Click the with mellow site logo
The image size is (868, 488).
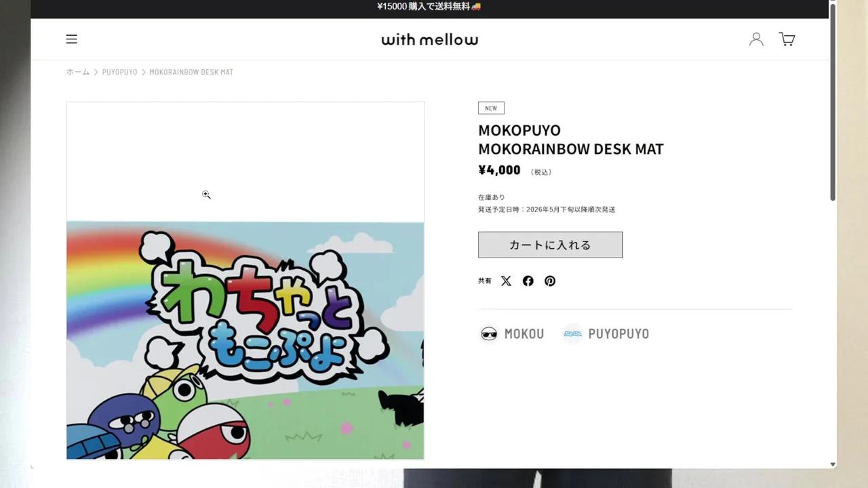(429, 40)
